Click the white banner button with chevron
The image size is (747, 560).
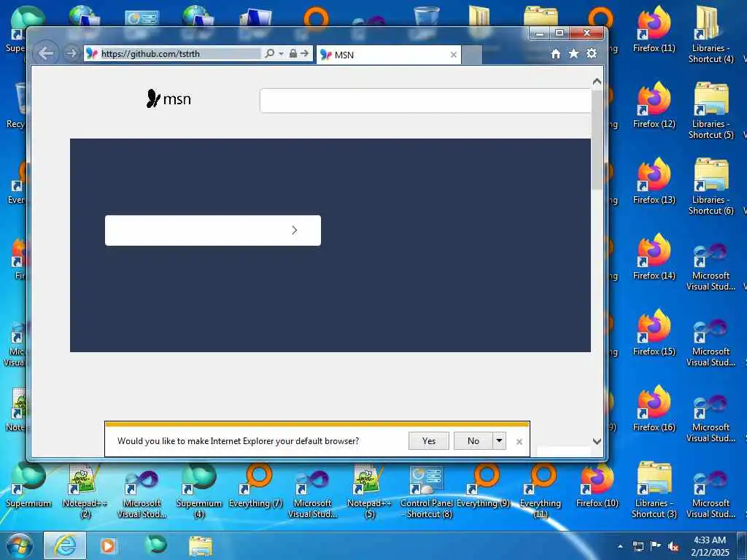click(x=213, y=230)
